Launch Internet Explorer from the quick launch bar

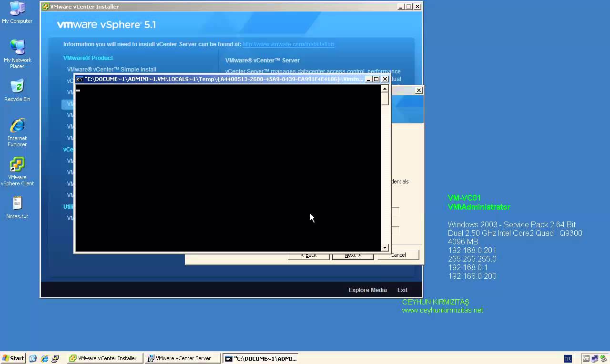(45, 358)
